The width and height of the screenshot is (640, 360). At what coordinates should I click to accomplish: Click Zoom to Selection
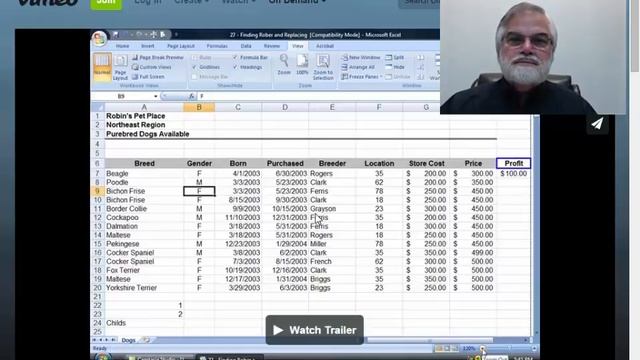pos(323,67)
